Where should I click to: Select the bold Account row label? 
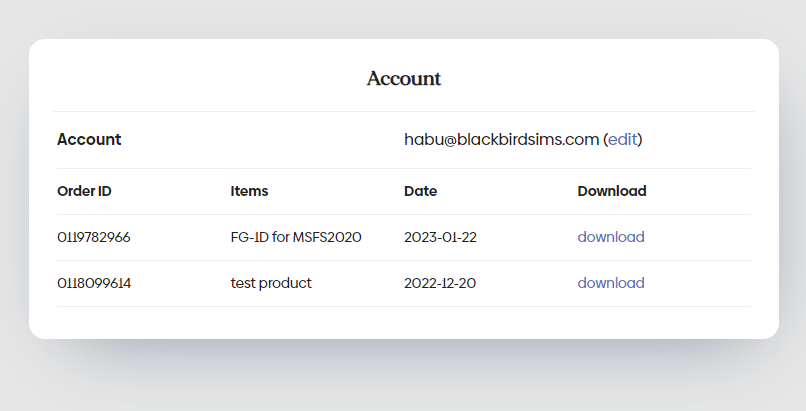coord(89,139)
